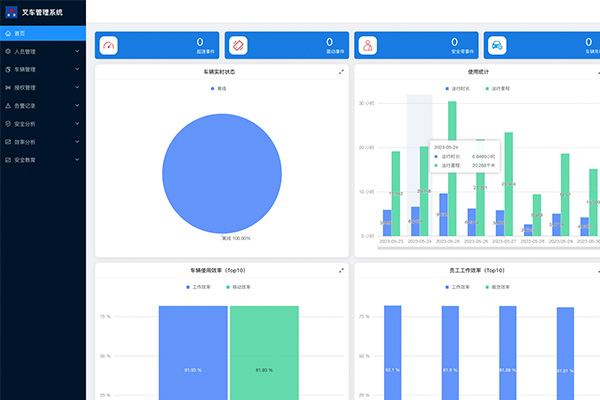Toggle the 运行里程 legend series

click(497, 88)
